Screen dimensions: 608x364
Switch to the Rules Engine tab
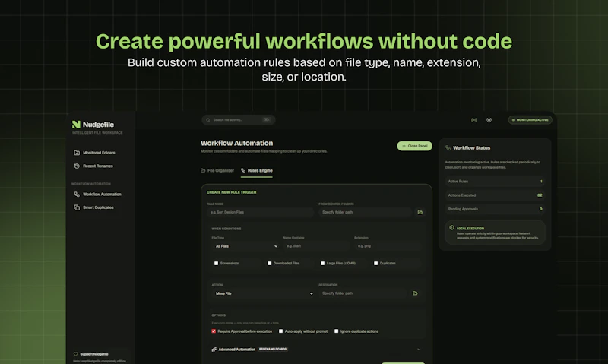(x=257, y=170)
